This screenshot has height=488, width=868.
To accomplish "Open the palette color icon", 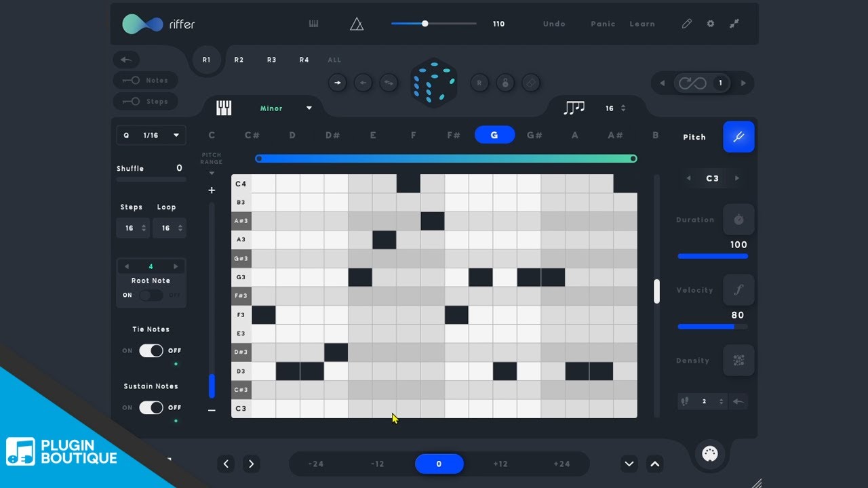I will click(x=710, y=454).
